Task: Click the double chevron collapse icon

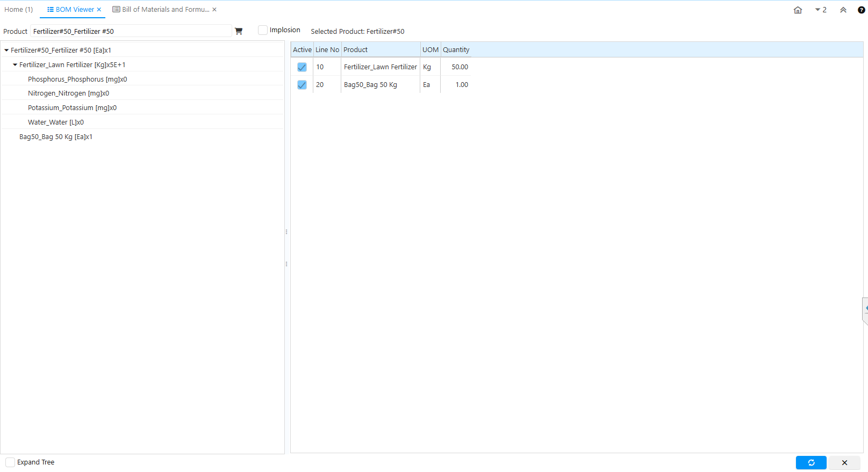Action: point(843,10)
